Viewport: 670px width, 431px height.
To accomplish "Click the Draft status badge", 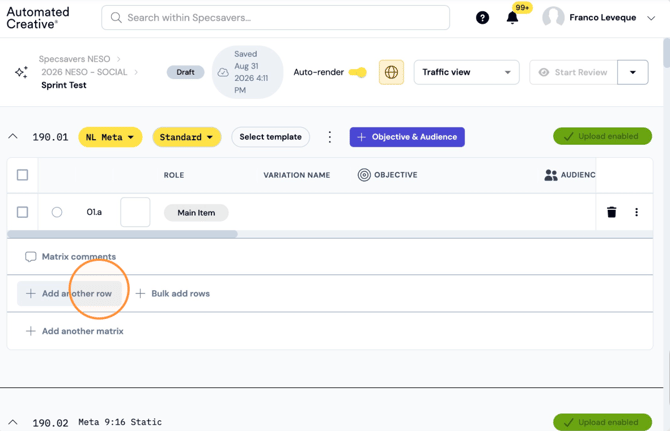I will pos(185,72).
